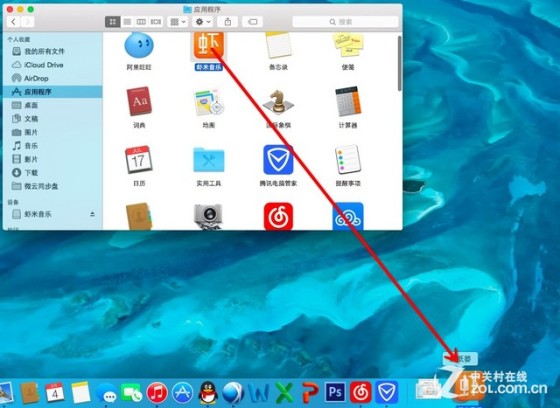Open the 阿里旺旺 application icon

139,45
